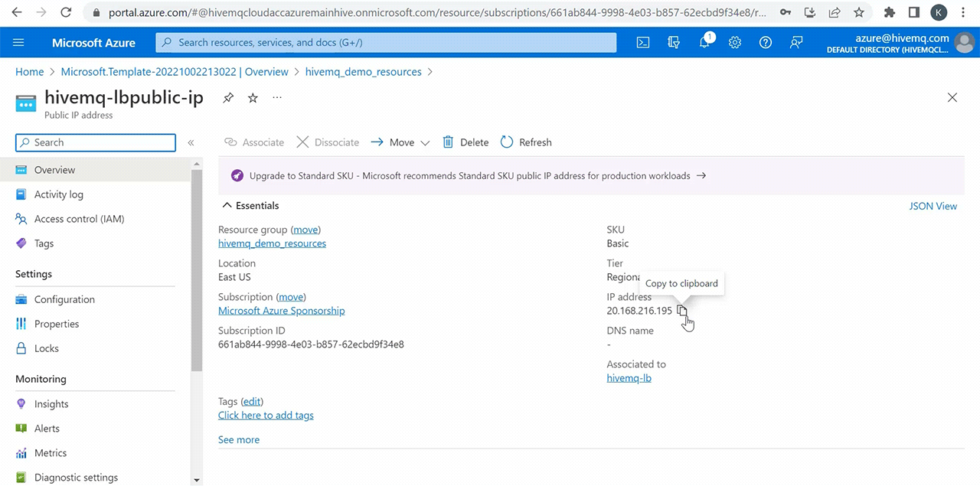Expand the Move dropdown
The height and width of the screenshot is (486, 980).
400,142
